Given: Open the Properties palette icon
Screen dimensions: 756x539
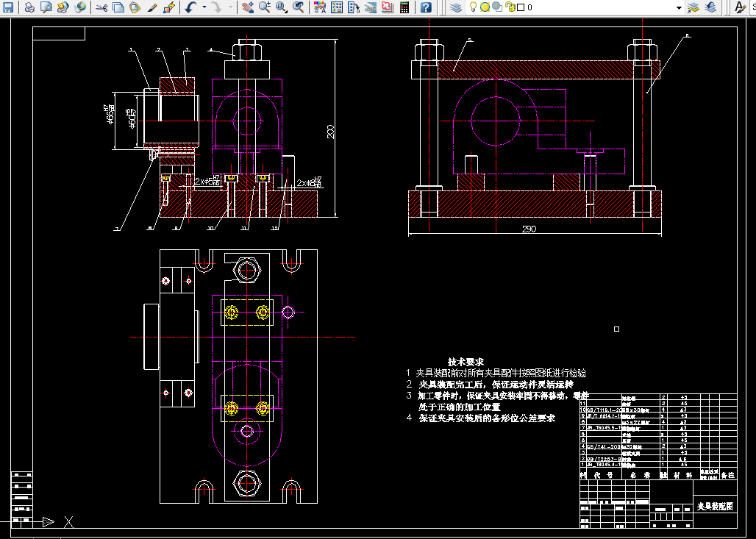Looking at the screenshot, I should point(320,7).
